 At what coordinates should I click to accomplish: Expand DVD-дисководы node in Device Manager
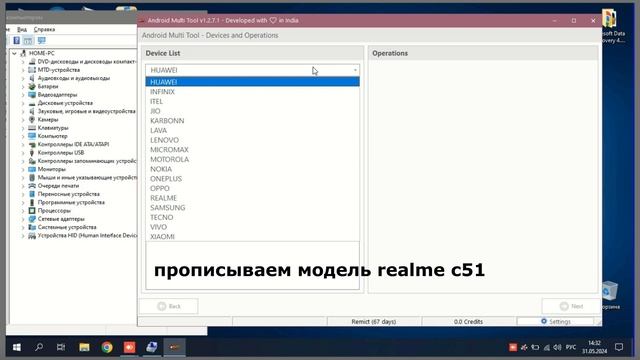click(x=23, y=62)
